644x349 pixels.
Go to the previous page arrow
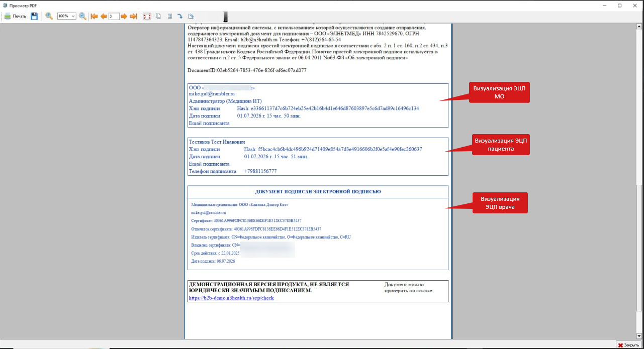(104, 16)
